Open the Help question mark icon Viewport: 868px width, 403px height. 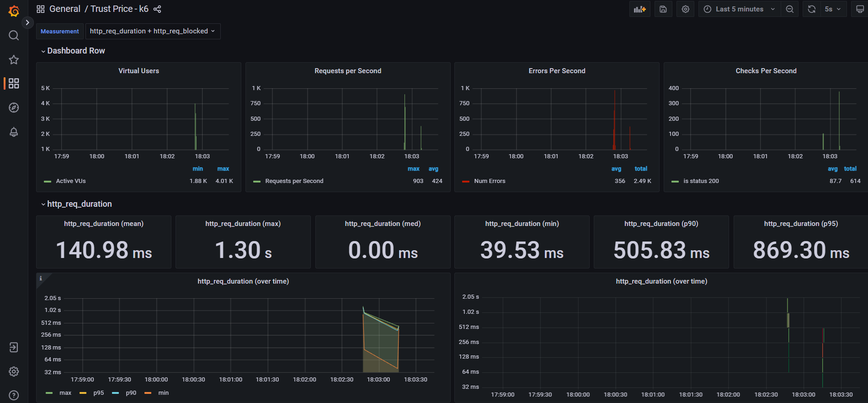(14, 395)
